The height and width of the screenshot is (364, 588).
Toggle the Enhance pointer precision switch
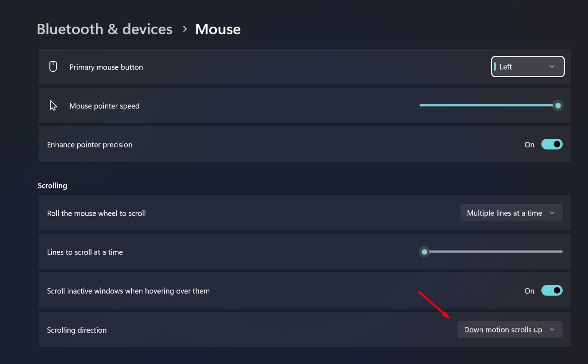552,145
